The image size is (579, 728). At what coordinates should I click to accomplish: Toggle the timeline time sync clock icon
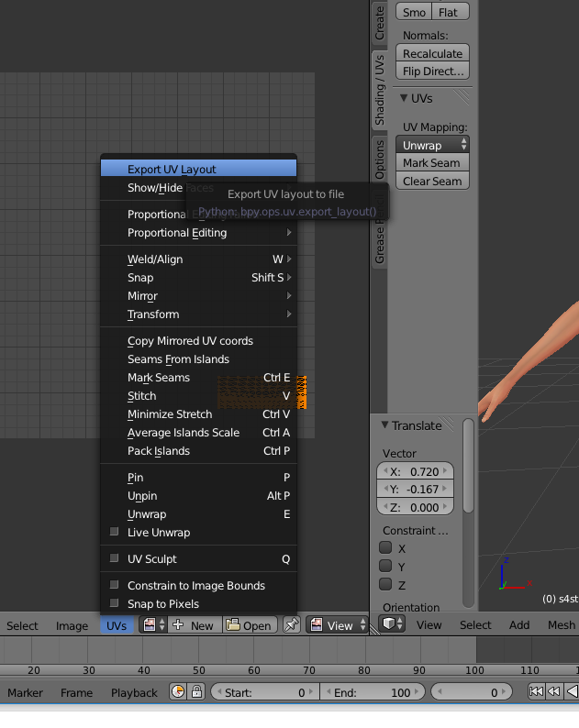[178, 692]
